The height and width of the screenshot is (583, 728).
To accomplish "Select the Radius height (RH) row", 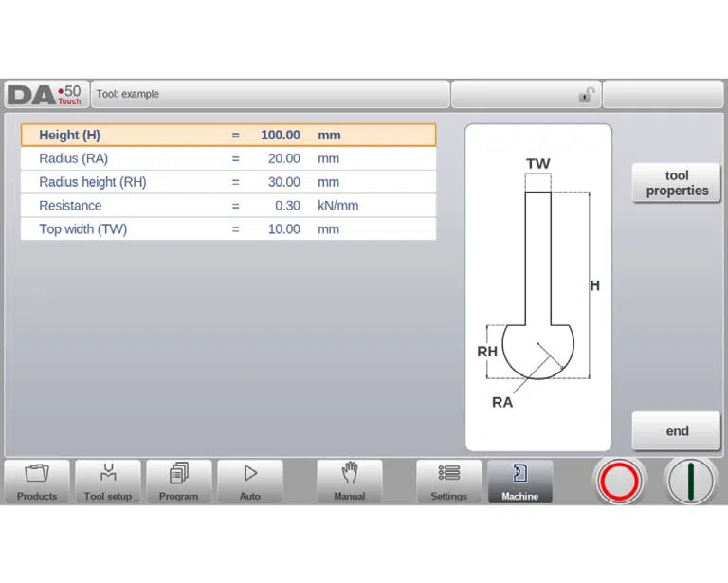I will coord(228,182).
